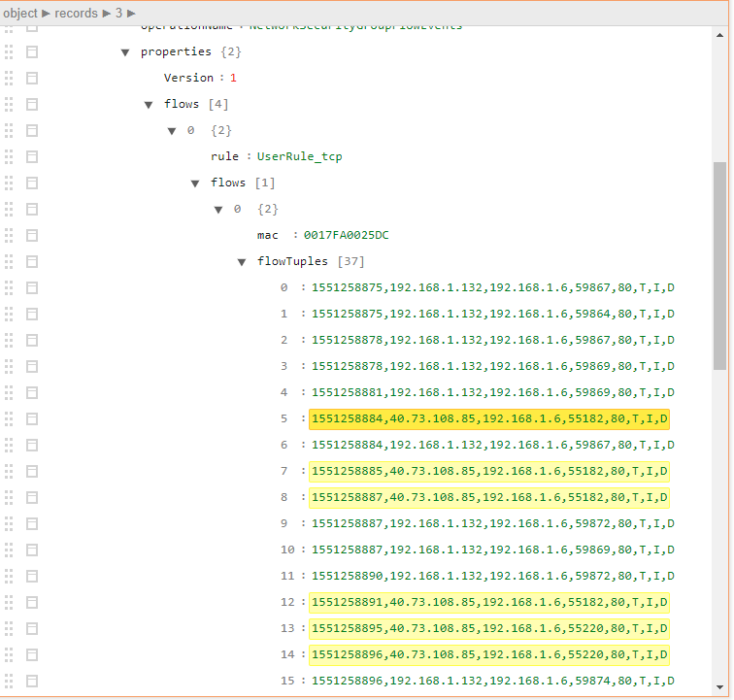Open the action menu for the flowTuples row
This screenshot has width=734, height=700.
click(32, 261)
